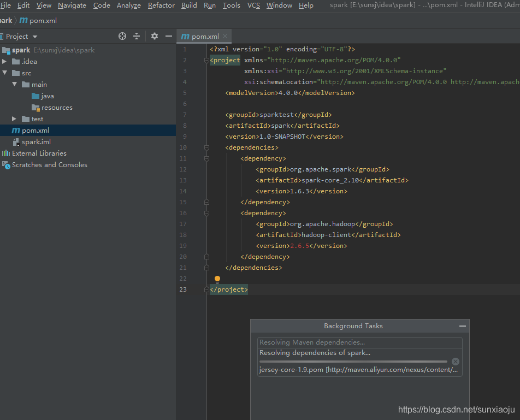520x420 pixels.
Task: Open the Build menu
Action: pyautogui.click(x=189, y=5)
